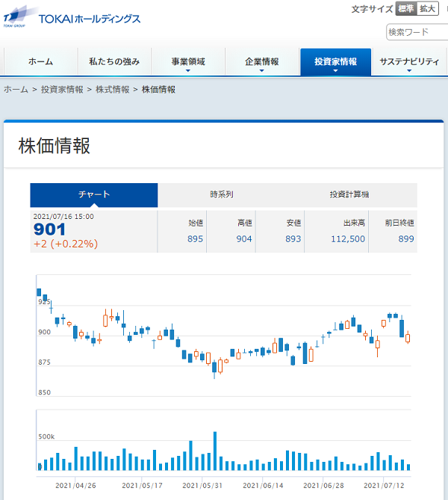
Task: Click the 高値 value 904
Action: [x=244, y=239]
